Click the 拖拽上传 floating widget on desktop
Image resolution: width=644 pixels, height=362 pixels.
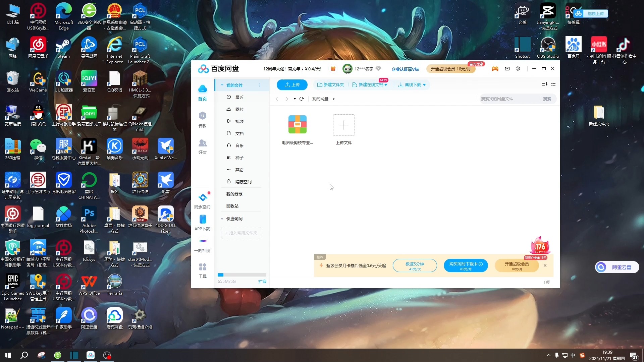coord(590,14)
